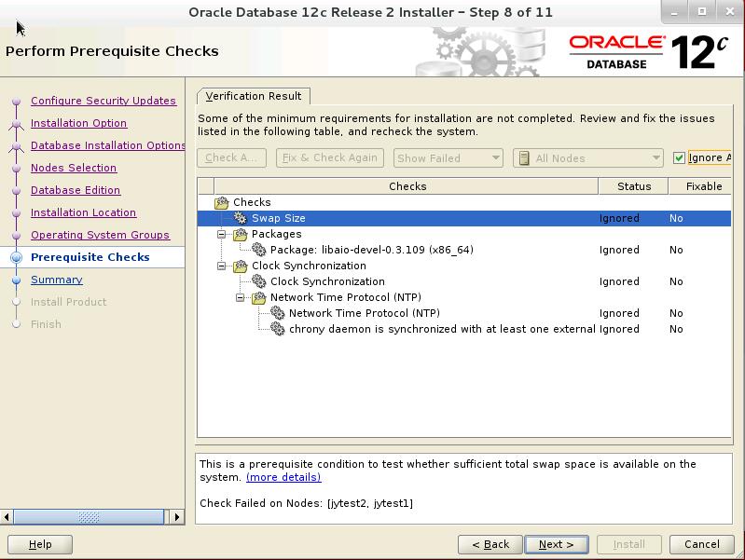
Task: Go to Configure Security Updates step
Action: [103, 101]
